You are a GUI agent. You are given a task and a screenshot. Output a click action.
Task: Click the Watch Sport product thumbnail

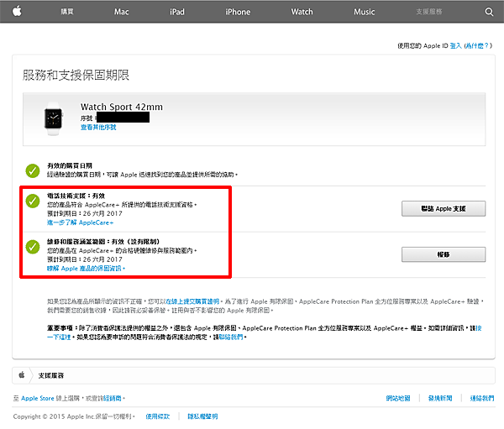pyautogui.click(x=53, y=118)
